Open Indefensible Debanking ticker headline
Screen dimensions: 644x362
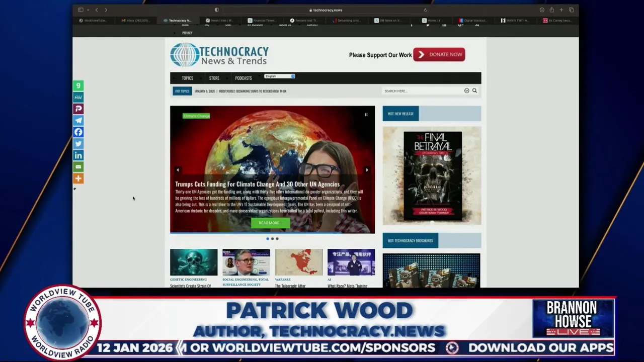point(253,91)
